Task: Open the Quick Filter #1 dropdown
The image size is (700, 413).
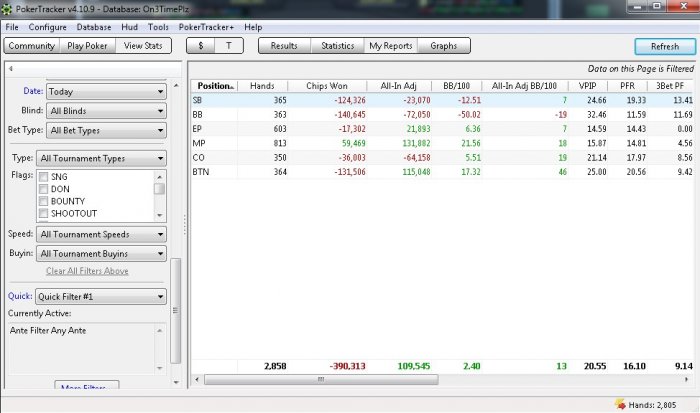Action: point(101,296)
